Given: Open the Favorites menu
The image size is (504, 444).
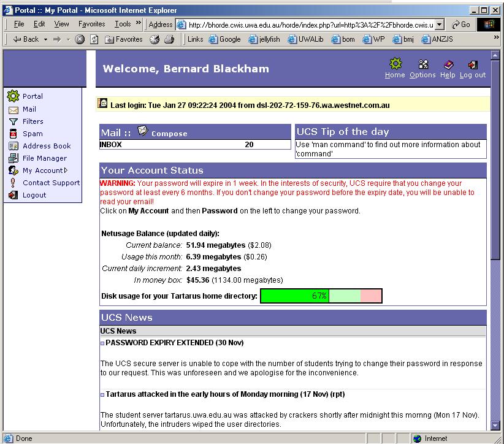Looking at the screenshot, I should tap(91, 24).
